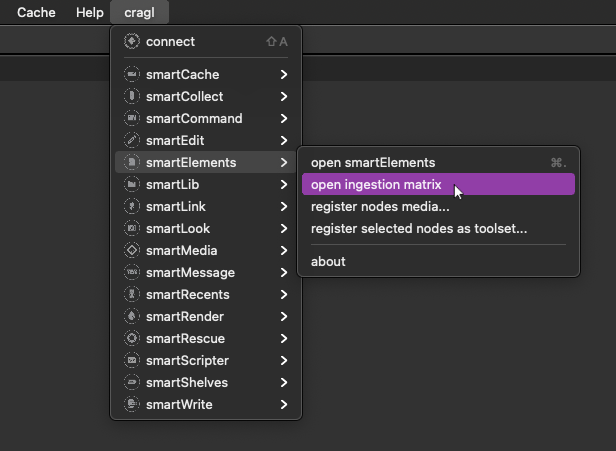Image resolution: width=616 pixels, height=451 pixels.
Task: Click the smartMedia diamond icon
Action: click(131, 251)
